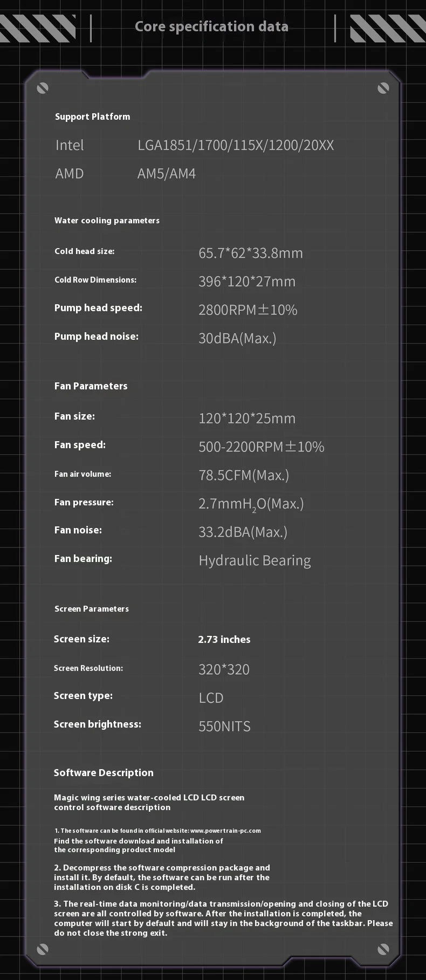Select the "Hydraulic Bearing" value
426x980 pixels.
click(x=255, y=560)
